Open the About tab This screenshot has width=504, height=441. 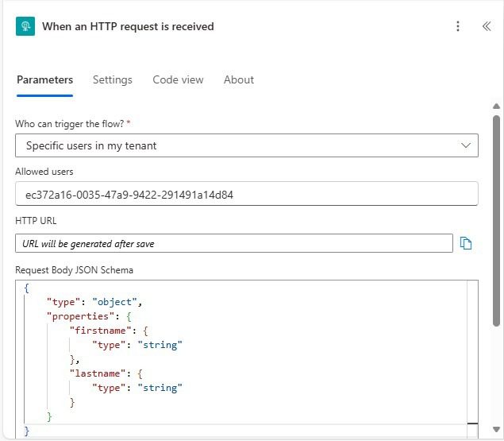click(238, 79)
